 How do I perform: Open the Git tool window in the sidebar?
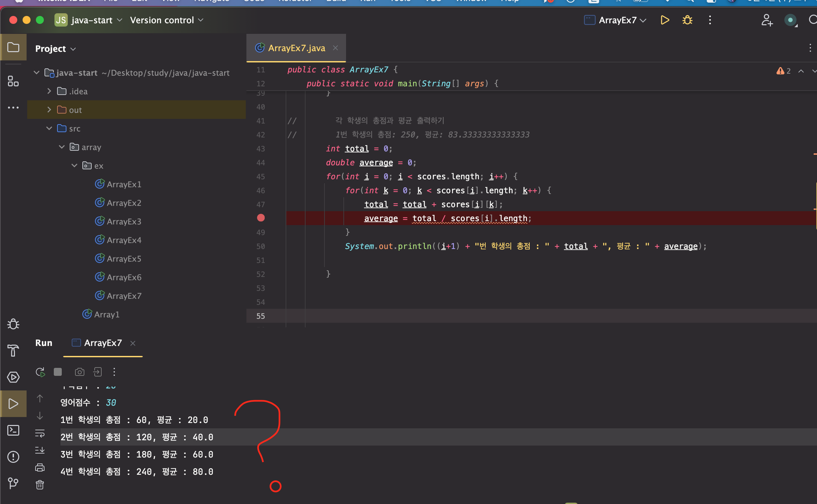tap(13, 483)
